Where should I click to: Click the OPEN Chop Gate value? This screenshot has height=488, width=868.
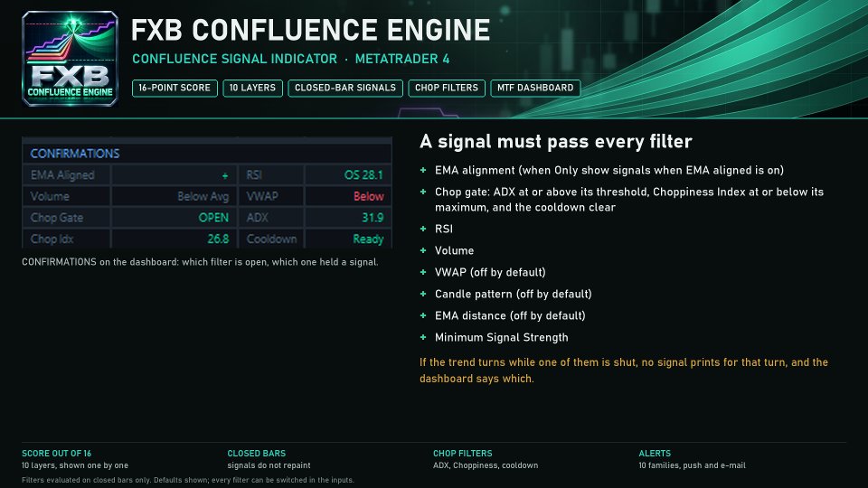(x=213, y=218)
